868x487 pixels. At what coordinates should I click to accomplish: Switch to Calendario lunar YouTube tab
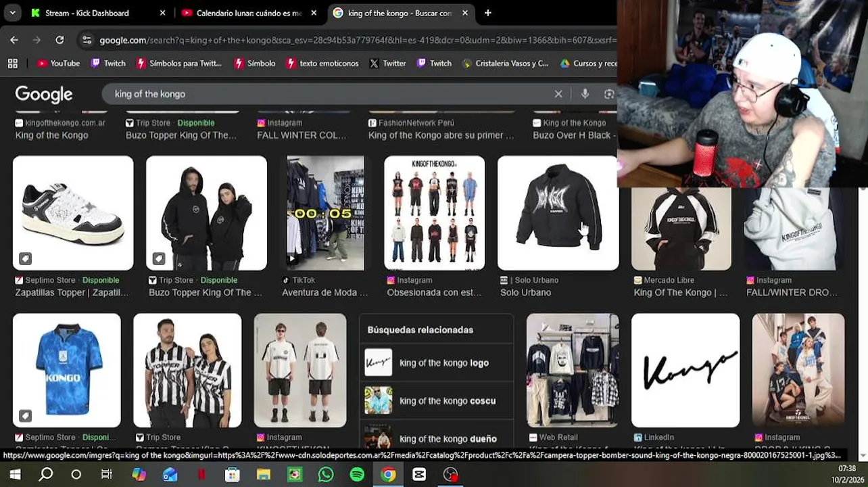pos(249,13)
